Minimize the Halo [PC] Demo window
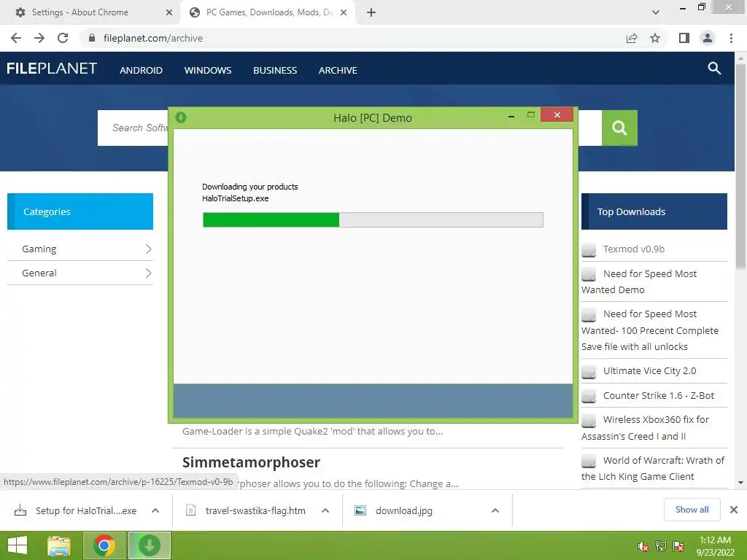Screen dimensions: 747x560 coord(511,116)
